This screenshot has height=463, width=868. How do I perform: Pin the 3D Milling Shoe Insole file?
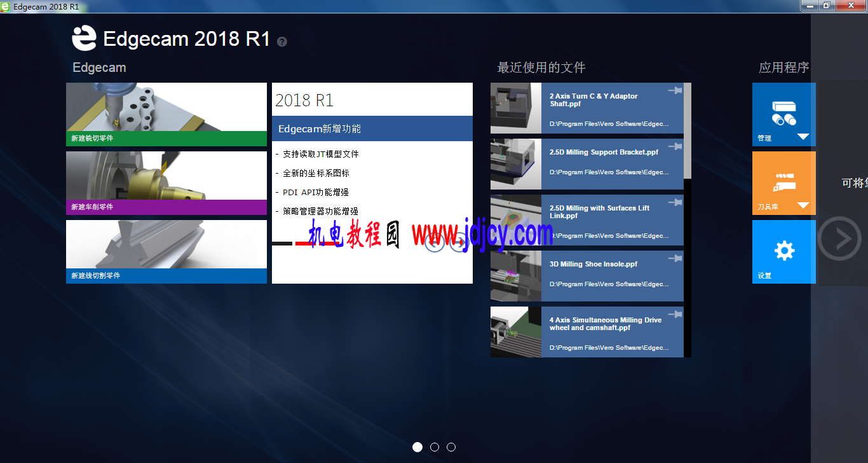click(x=675, y=259)
